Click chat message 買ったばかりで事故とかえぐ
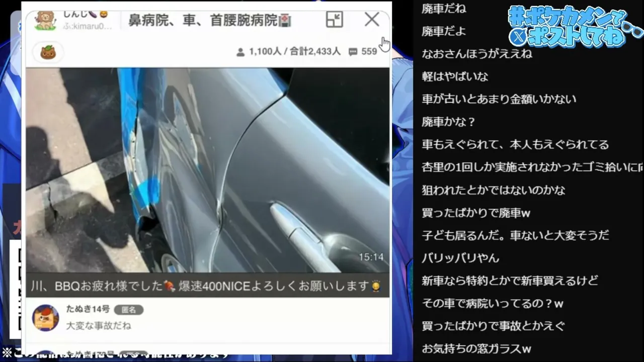 (x=494, y=326)
